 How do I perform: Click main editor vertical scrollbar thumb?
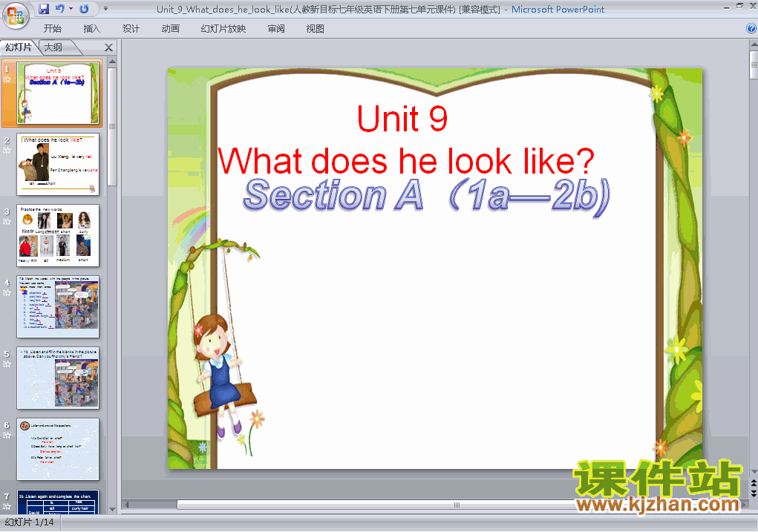(754, 65)
